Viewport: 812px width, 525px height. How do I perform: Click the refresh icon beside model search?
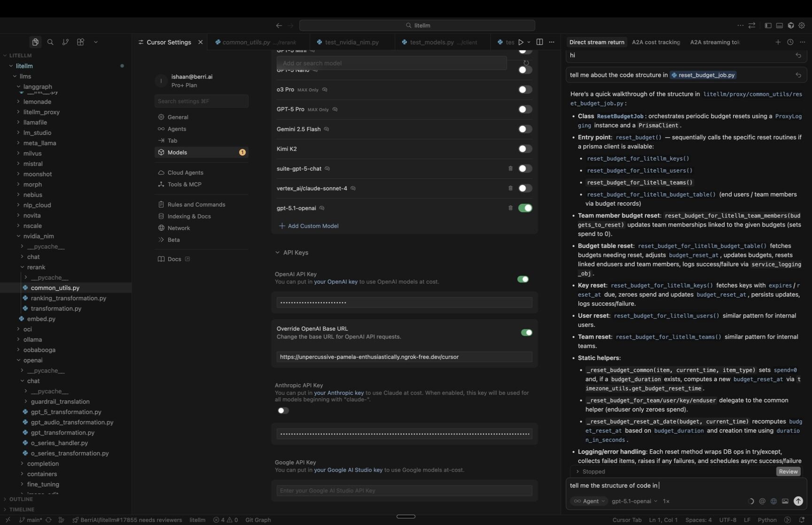[x=526, y=63]
